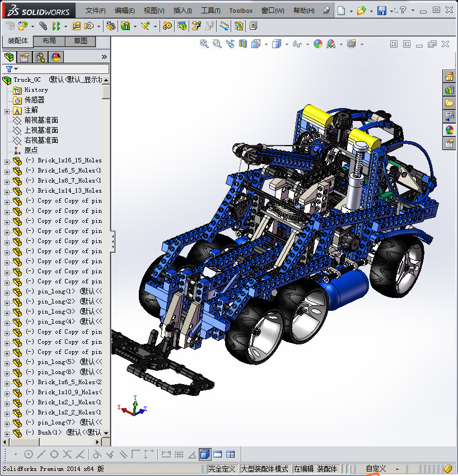Open Hide/Show Items dropdown arrow

[307, 45]
